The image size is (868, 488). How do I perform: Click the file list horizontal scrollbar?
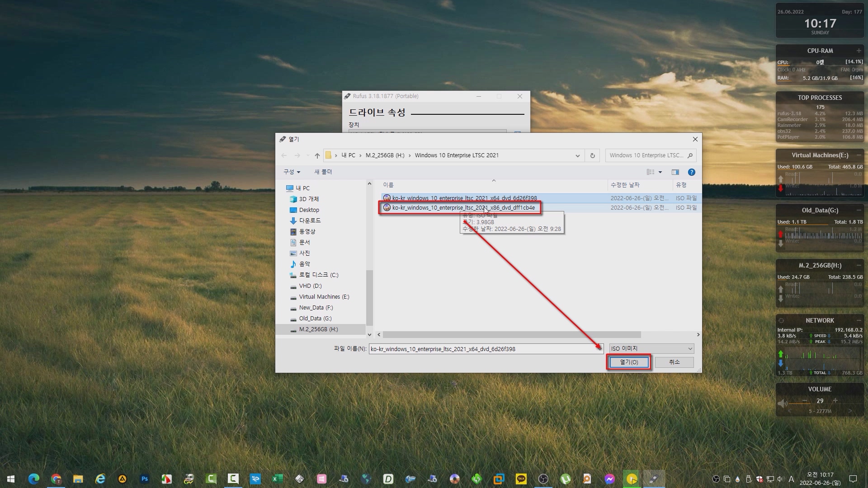[x=511, y=335]
